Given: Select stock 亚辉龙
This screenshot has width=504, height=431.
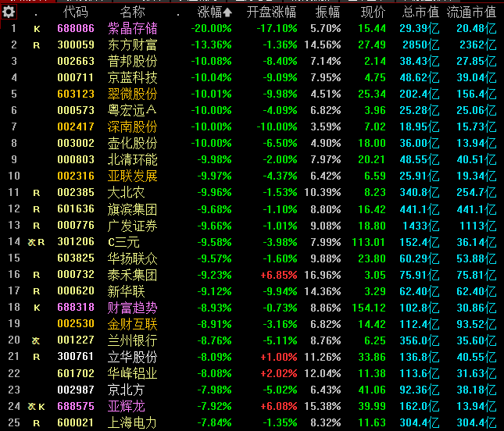Looking at the screenshot, I should click(x=126, y=406).
